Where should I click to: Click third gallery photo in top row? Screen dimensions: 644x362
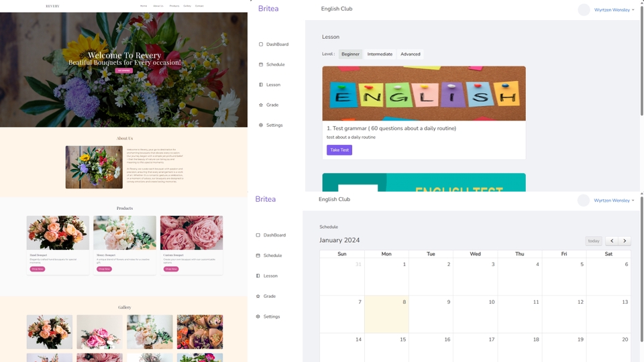click(x=150, y=332)
